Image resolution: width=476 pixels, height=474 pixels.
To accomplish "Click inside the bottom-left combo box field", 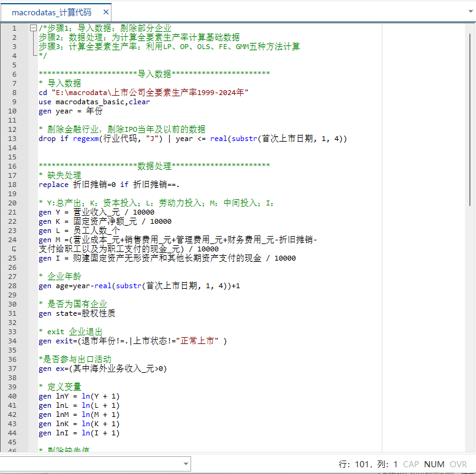I will pyautogui.click(x=92, y=464).
